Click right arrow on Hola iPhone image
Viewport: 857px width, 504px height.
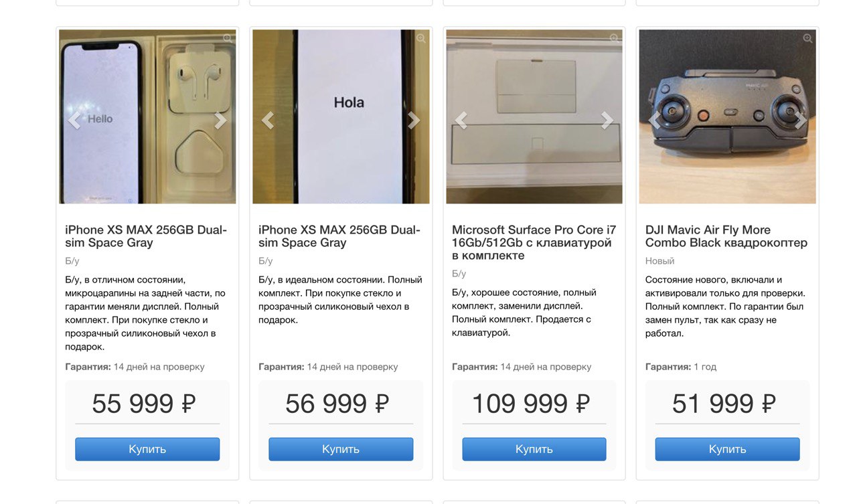pyautogui.click(x=414, y=120)
